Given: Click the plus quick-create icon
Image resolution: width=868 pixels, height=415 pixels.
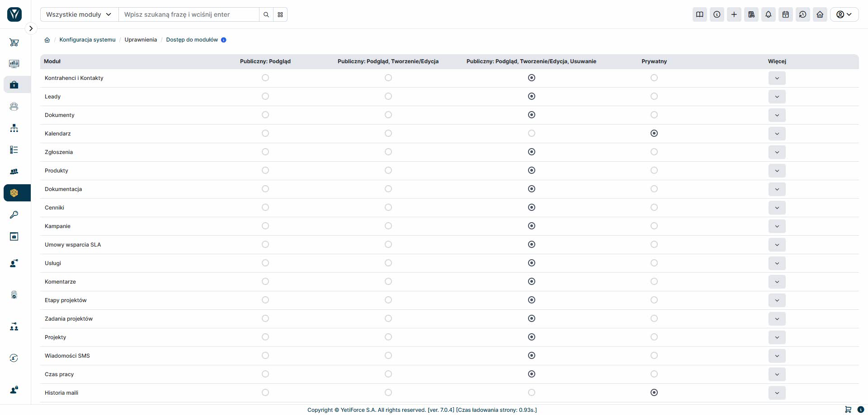Looking at the screenshot, I should [734, 14].
